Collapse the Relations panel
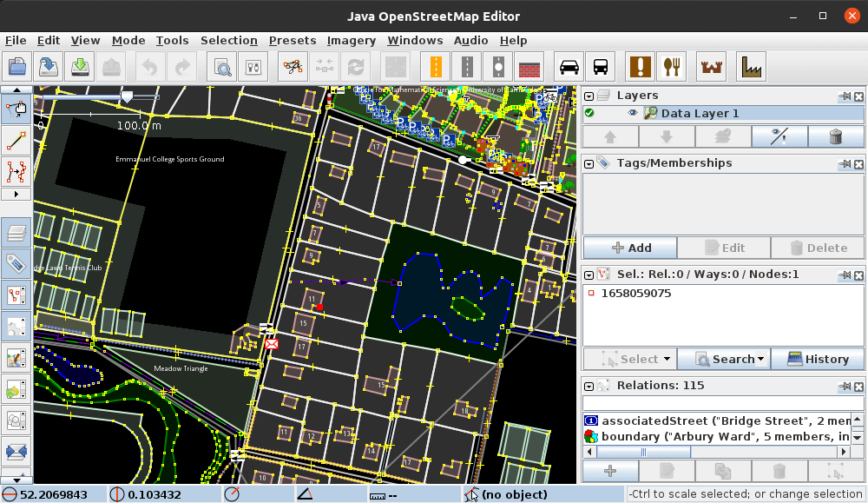This screenshot has height=503, width=868. click(589, 387)
